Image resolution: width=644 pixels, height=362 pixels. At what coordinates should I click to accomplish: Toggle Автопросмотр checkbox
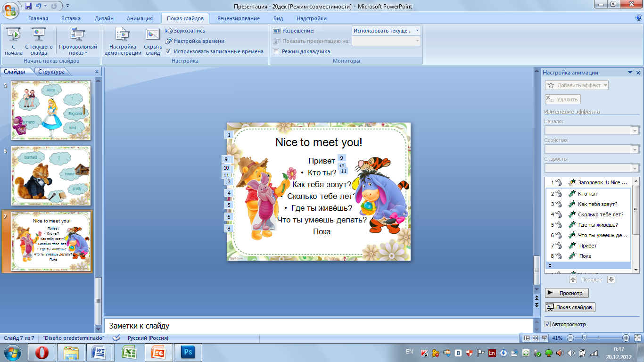(547, 324)
